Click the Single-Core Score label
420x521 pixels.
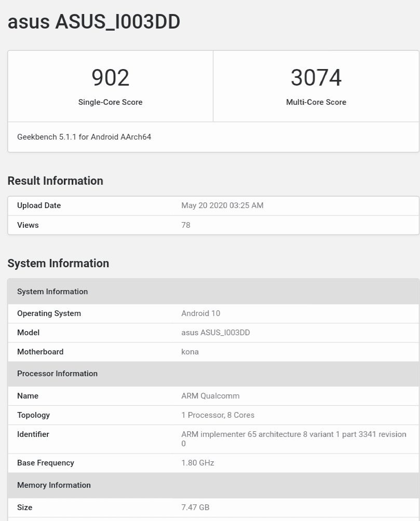(x=111, y=102)
